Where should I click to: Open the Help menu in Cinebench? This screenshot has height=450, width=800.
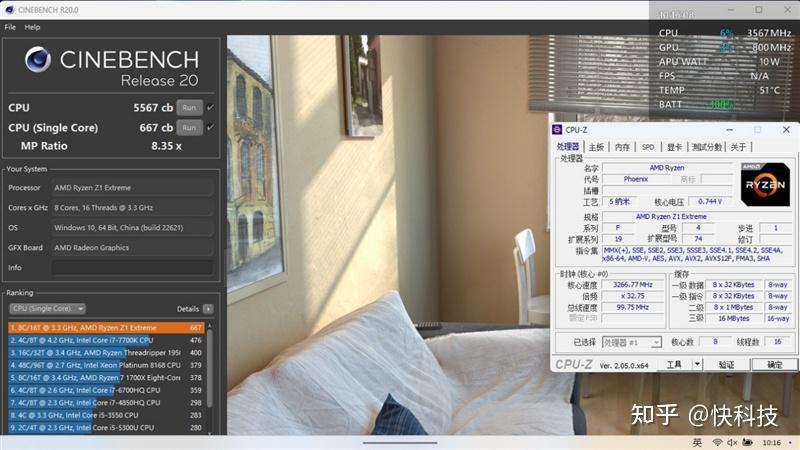pos(32,27)
